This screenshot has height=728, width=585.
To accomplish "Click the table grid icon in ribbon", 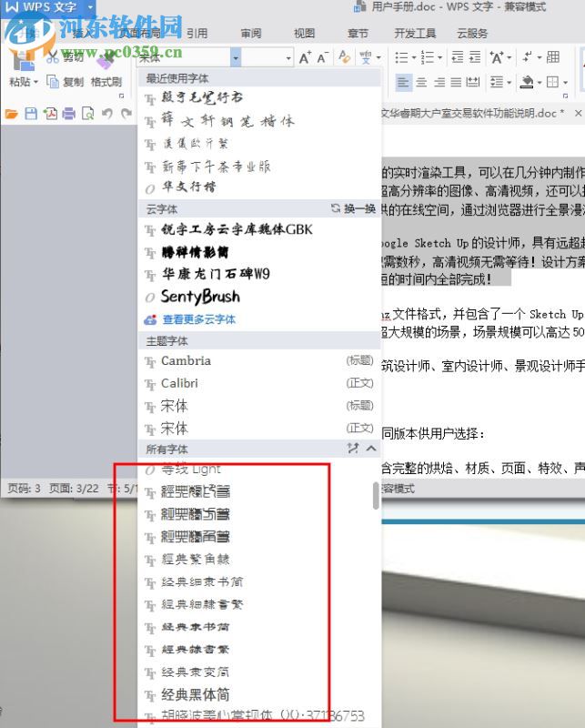I will click(552, 57).
